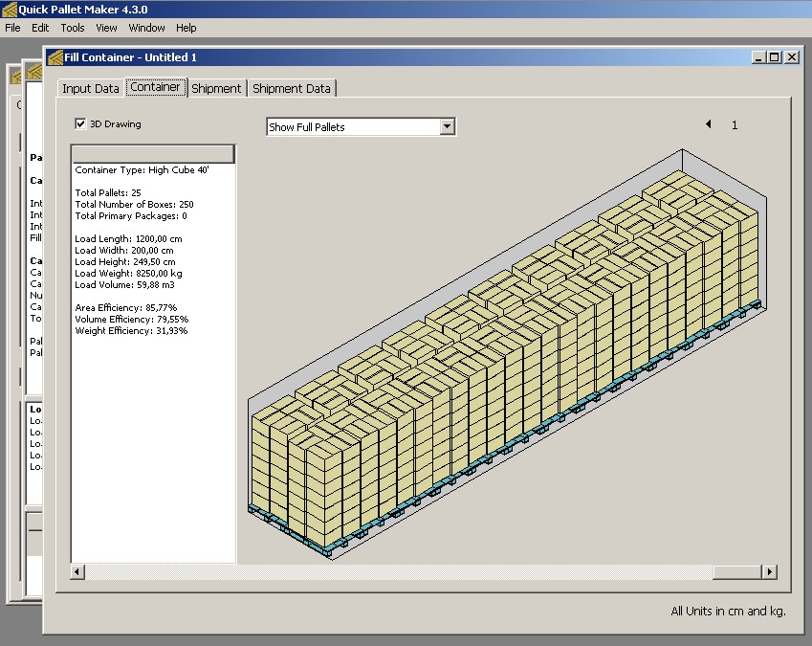
Task: Click 'Volume Efficiency: 79,55%' text
Action: point(132,319)
